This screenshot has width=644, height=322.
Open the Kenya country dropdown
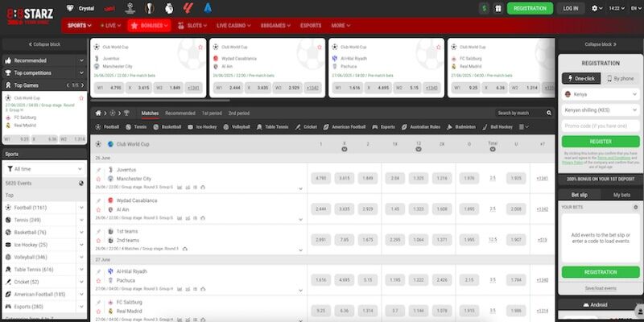point(601,94)
